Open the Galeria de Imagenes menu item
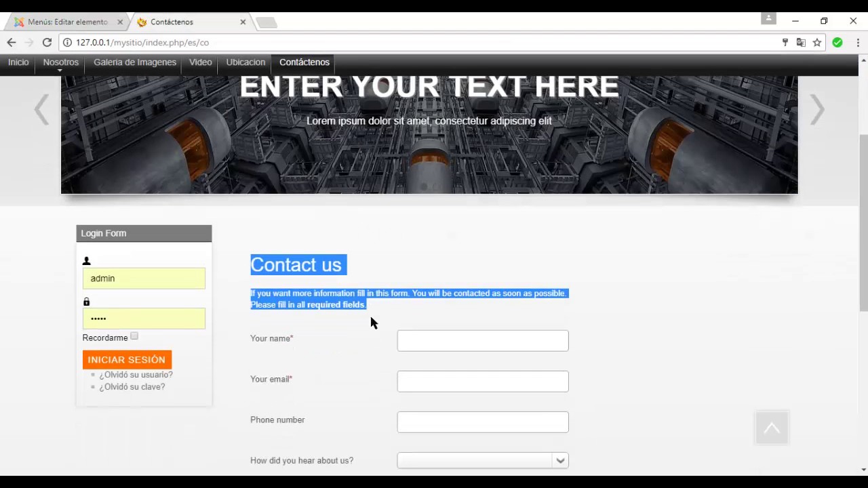 pos(135,62)
